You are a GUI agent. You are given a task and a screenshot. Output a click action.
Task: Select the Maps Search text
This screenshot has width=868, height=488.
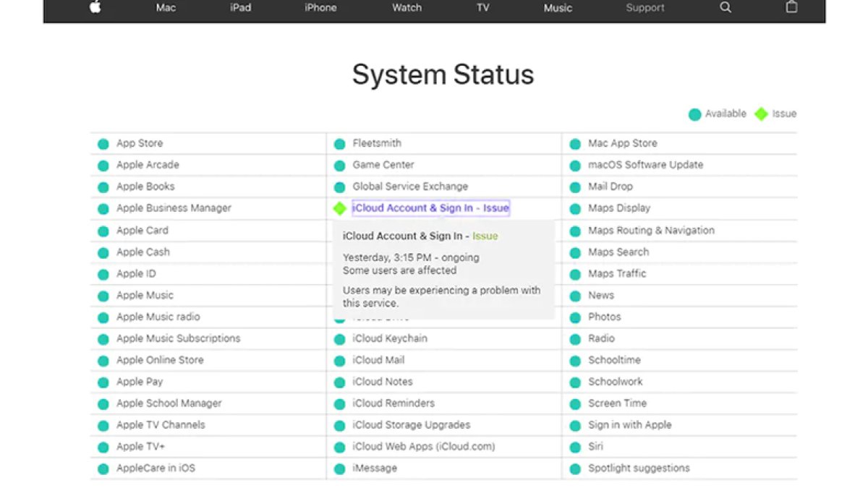tap(618, 252)
